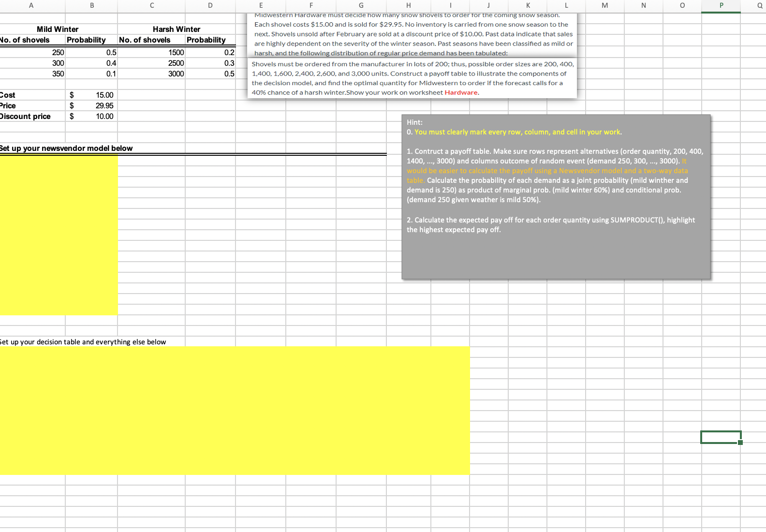
Task: Select the 0.1 probability cell
Action: tap(91, 74)
